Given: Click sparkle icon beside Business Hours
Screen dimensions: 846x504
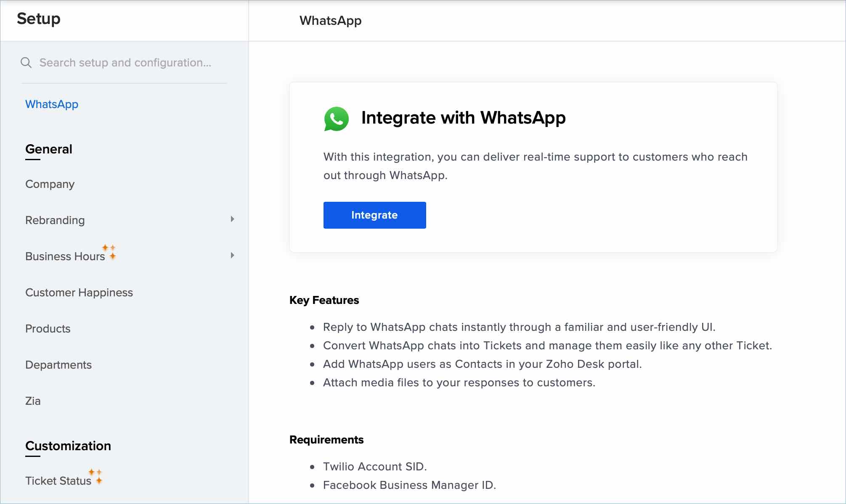Looking at the screenshot, I should [109, 251].
